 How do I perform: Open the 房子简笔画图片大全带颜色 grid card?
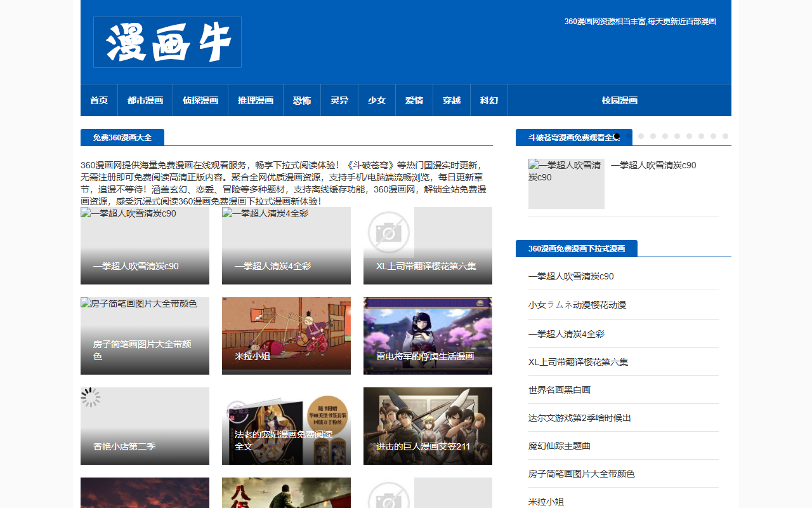pyautogui.click(x=145, y=336)
